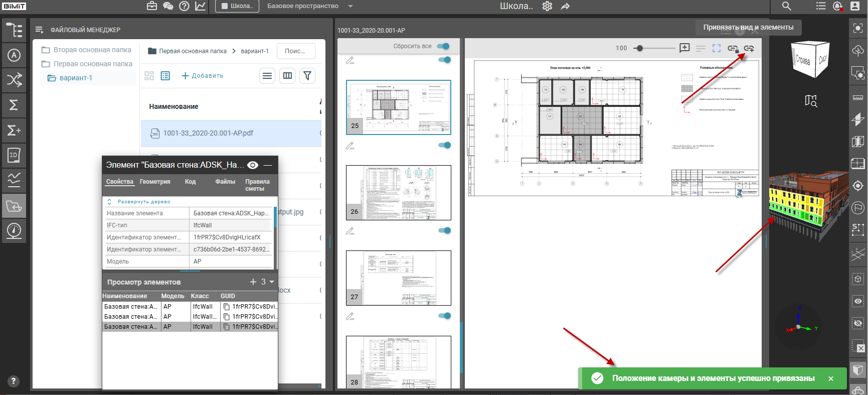Toggle element visibility eye in element panel header
Viewport: 868px width, 395px height.
253,165
